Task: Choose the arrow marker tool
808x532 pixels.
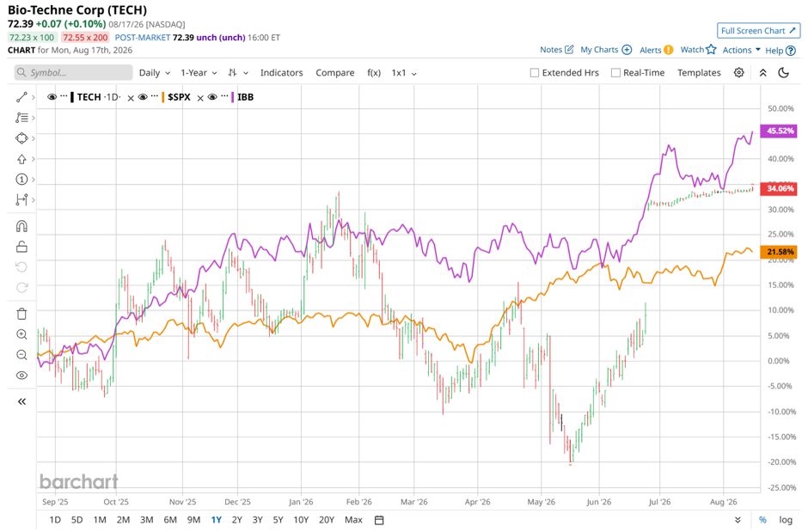Action: [x=21, y=159]
